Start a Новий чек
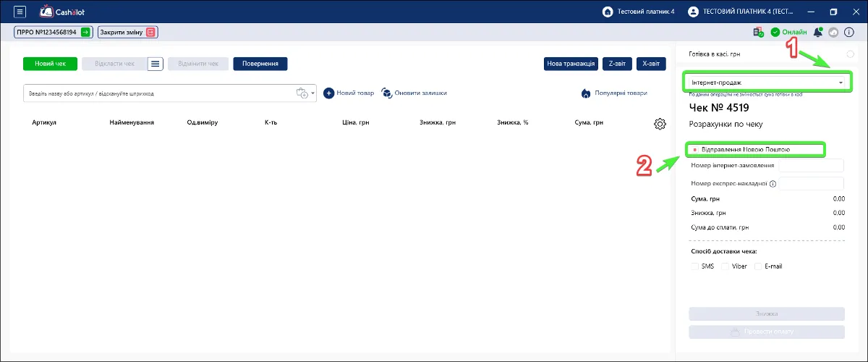This screenshot has width=868, height=362. 50,64
